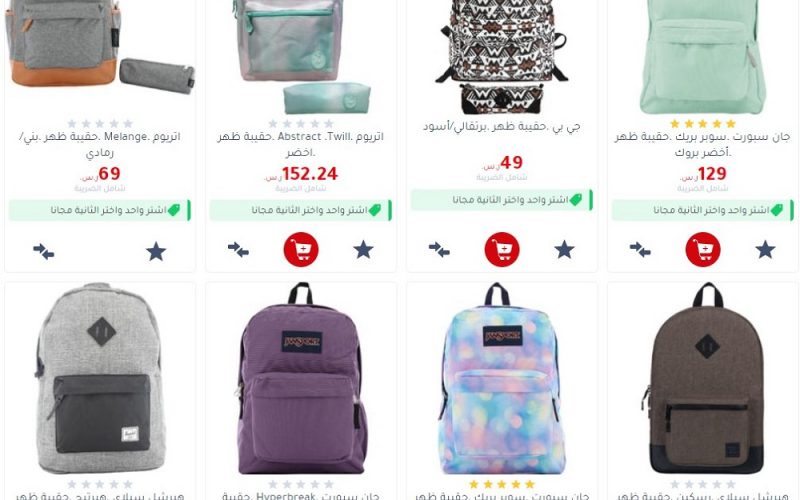The height and width of the screenshot is (500, 800).
Task: Compare the JB patterned backpack using arrows icon
Action: [x=439, y=249]
